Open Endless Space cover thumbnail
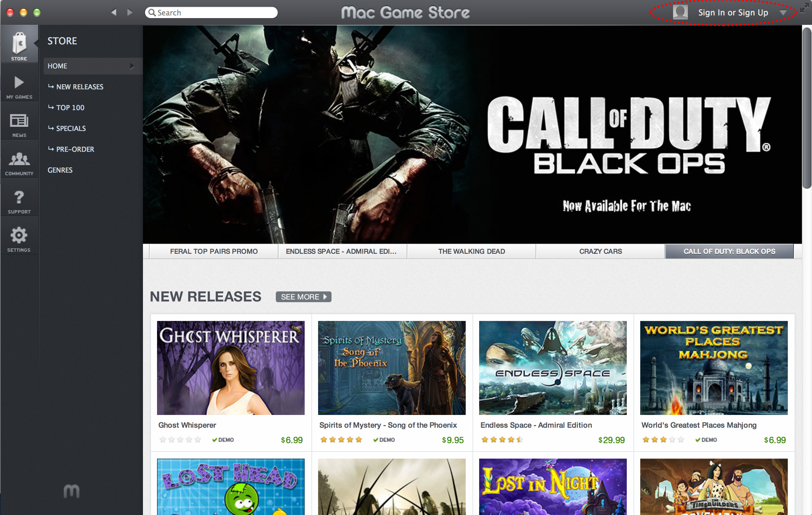The height and width of the screenshot is (515, 812). coord(553,368)
